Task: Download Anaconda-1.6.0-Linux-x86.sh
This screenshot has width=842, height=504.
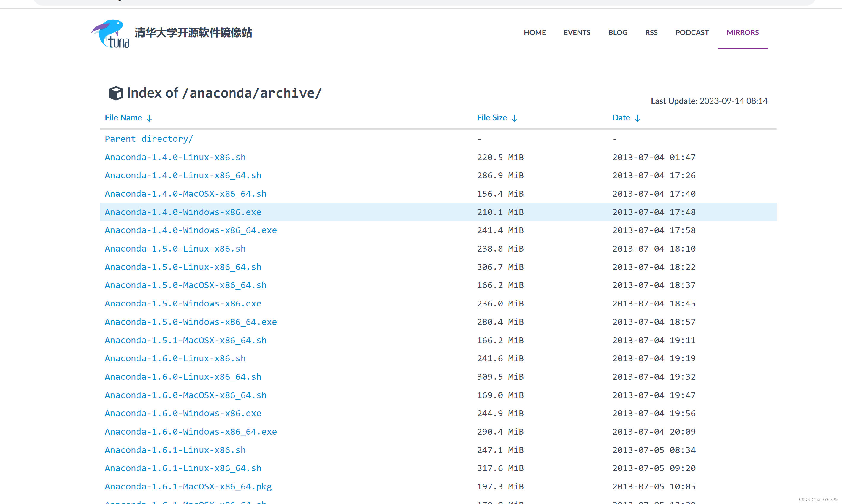Action: pos(175,358)
